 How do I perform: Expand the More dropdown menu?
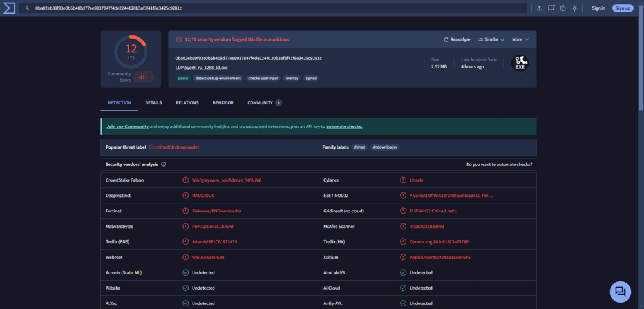[520, 39]
